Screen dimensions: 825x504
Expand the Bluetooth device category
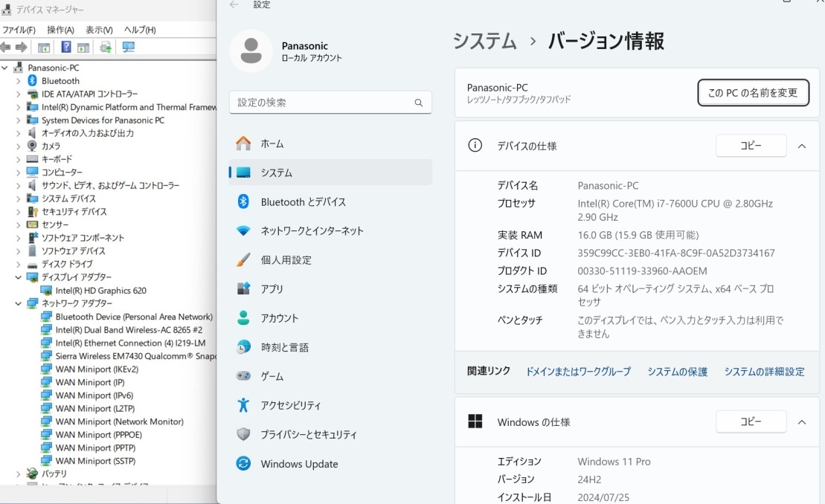pos(19,81)
